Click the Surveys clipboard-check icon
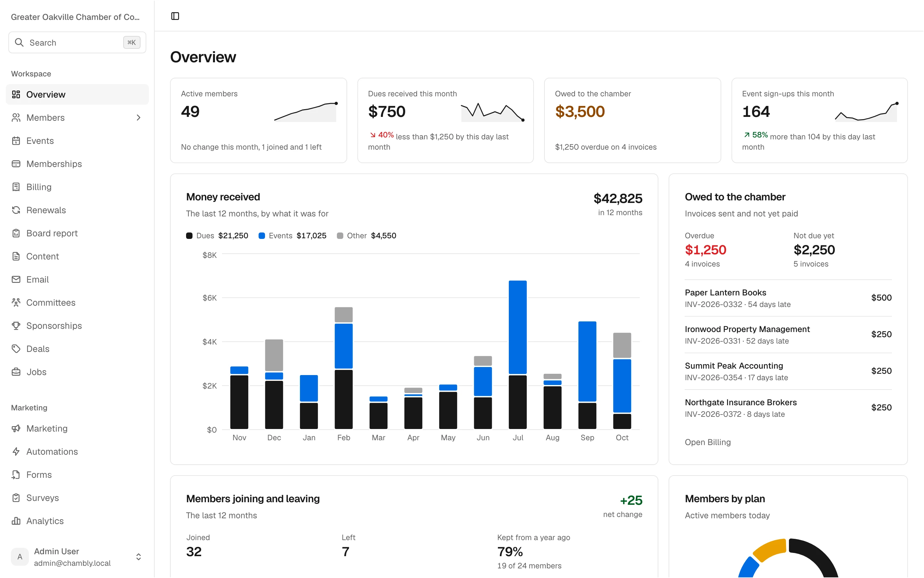 (16, 498)
